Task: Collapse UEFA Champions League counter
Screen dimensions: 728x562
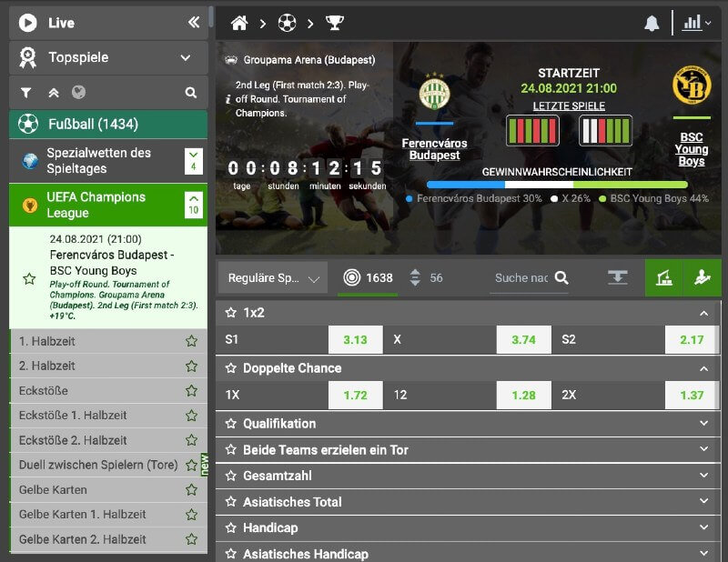Action: [x=194, y=205]
